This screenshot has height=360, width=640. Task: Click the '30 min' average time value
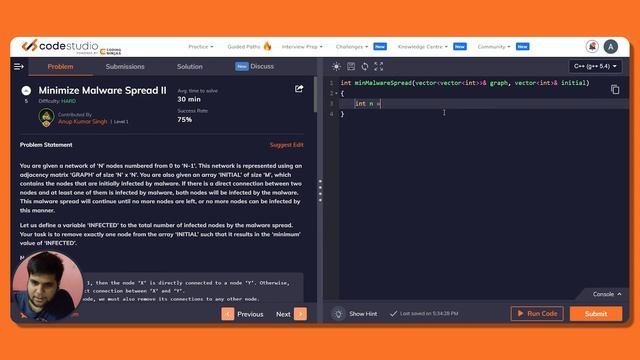(x=189, y=99)
